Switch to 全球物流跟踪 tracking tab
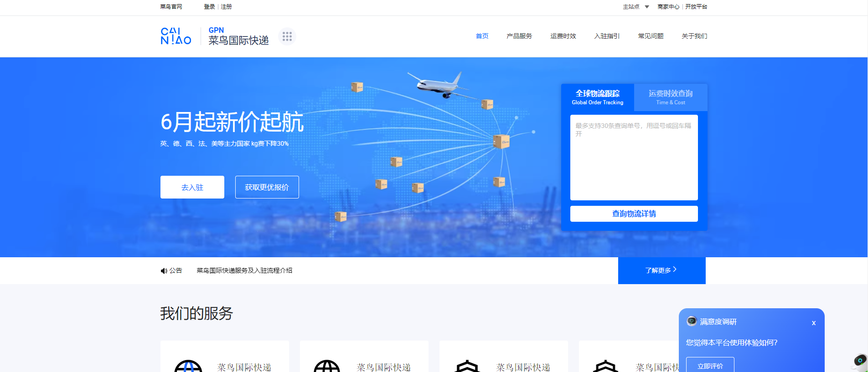Screen dimensions: 868x372 (x=598, y=97)
